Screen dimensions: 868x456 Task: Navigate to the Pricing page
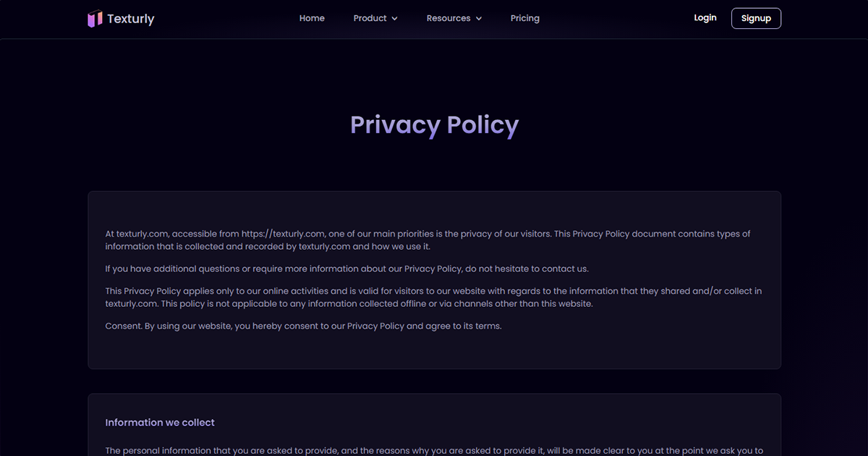[525, 18]
